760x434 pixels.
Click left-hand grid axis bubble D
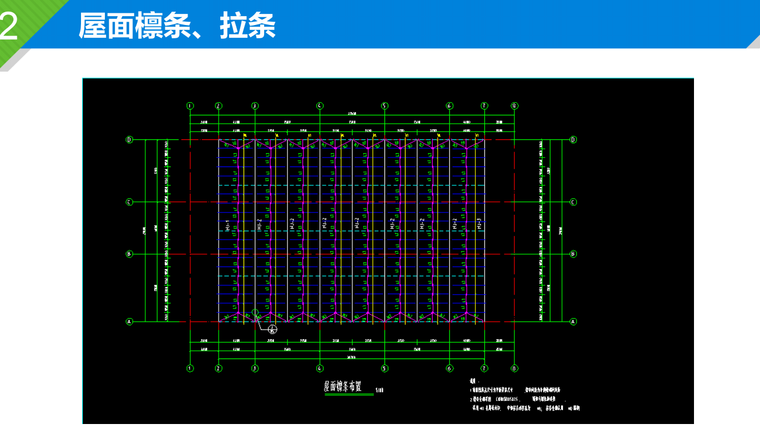129,140
